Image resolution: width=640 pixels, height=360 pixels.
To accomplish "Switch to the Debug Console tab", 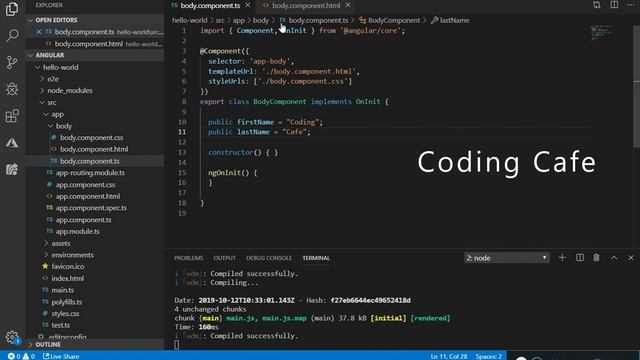I will click(x=269, y=258).
